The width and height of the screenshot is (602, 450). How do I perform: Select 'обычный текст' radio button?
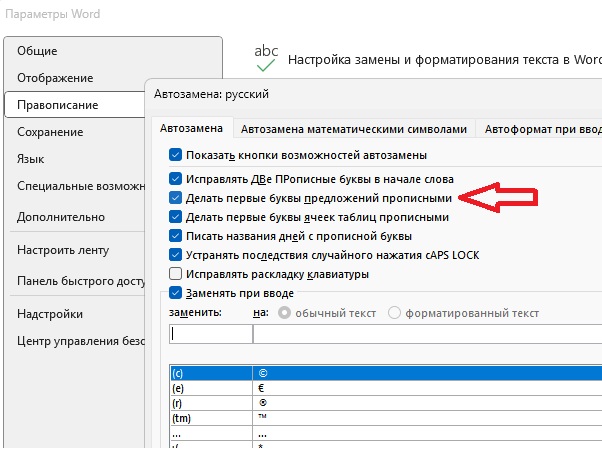coord(284,313)
